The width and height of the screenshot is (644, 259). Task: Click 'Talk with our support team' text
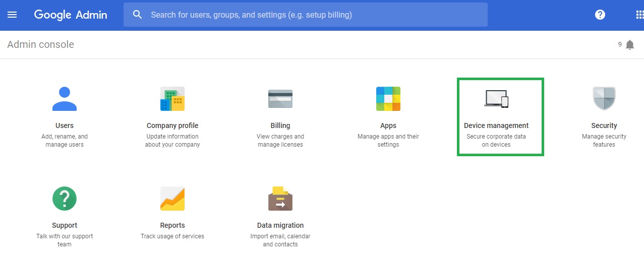click(65, 240)
